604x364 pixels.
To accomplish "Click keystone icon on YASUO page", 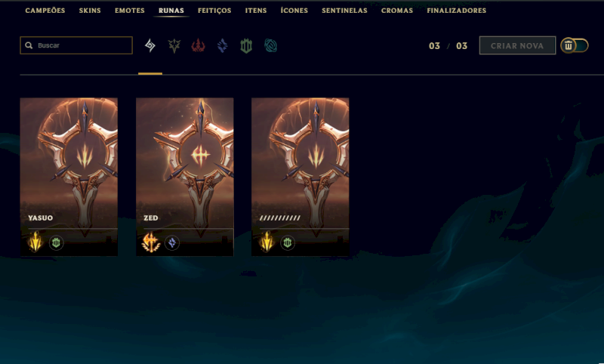I will point(35,242).
